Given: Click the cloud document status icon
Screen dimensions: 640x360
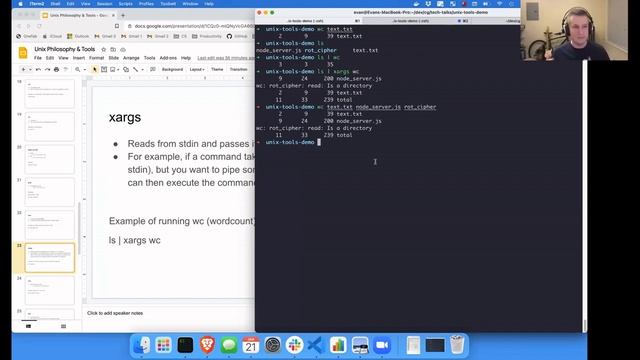Looking at the screenshot, I should tap(122, 49).
